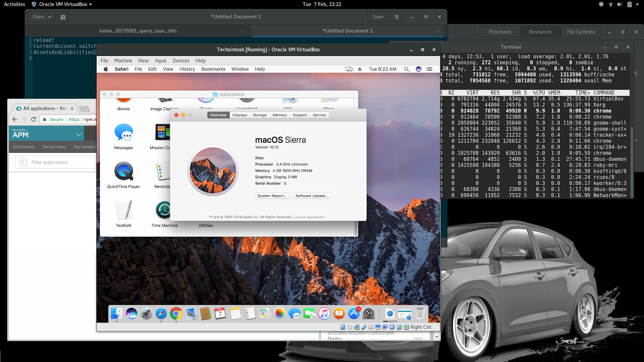Reload page in Chrome window
Screen dimensions: 644x362
(33, 119)
